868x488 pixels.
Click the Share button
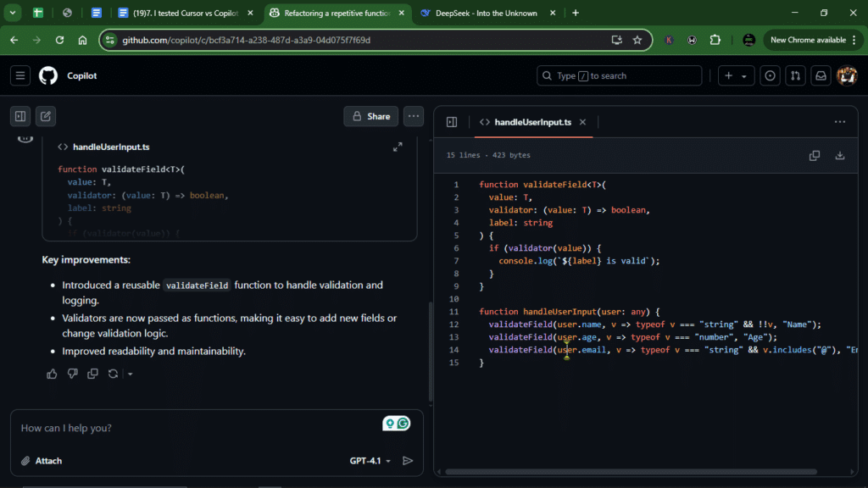tap(370, 116)
